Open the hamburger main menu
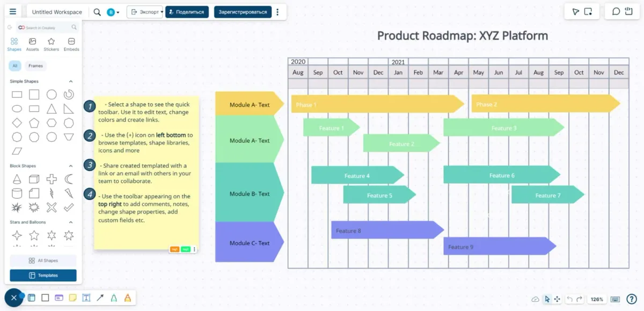This screenshot has width=644, height=311. 13,11
